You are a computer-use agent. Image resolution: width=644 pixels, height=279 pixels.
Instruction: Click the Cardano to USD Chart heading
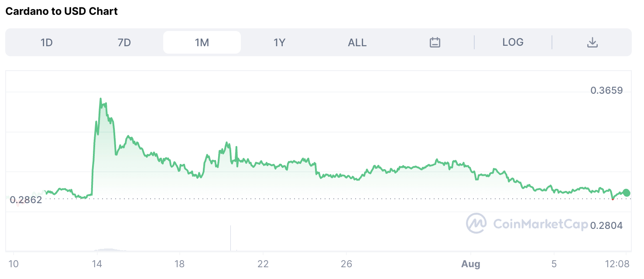[x=62, y=11]
